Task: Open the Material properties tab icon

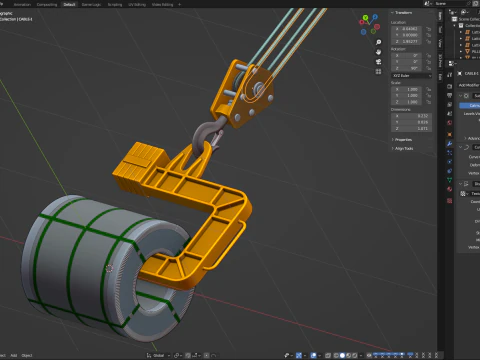Action: [x=449, y=189]
